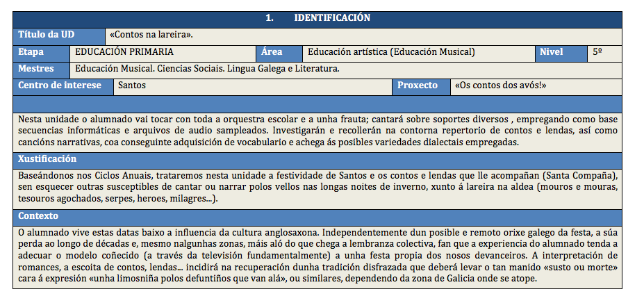Click the Santos cell
Image resolution: width=644 pixels, height=303 pixels.
(252, 86)
